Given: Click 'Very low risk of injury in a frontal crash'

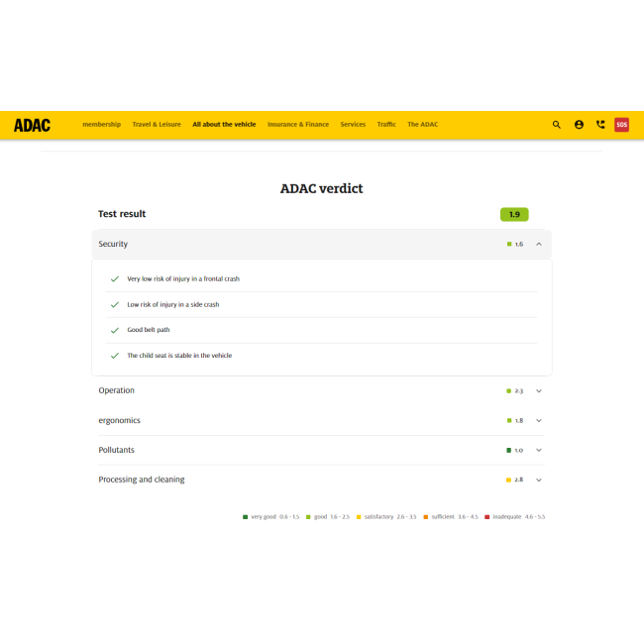Looking at the screenshot, I should tap(183, 278).
